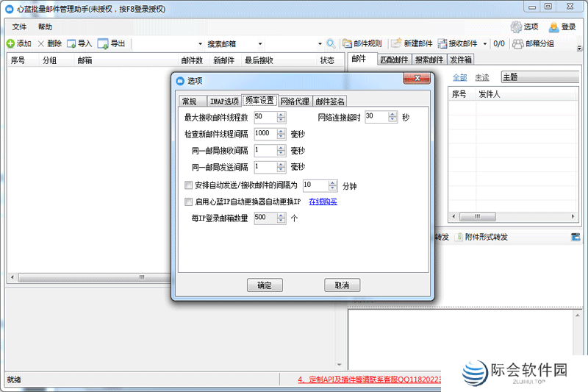Screen dimensions: 588x392
Task: Enable the 安排自动发送/接收邮件 interval checkbox
Action: [x=188, y=185]
